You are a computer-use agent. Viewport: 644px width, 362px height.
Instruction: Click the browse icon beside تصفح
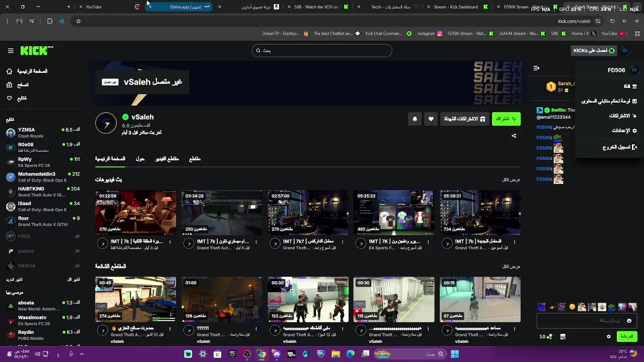(x=10, y=85)
